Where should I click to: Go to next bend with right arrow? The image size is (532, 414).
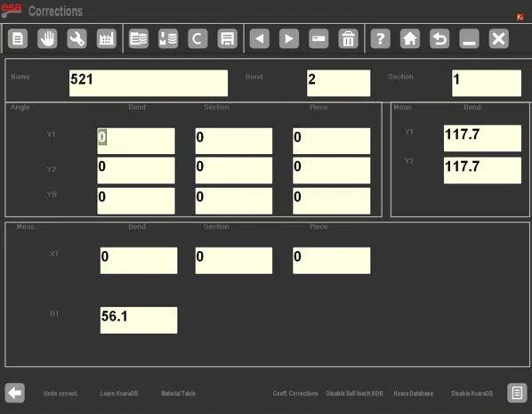click(289, 38)
